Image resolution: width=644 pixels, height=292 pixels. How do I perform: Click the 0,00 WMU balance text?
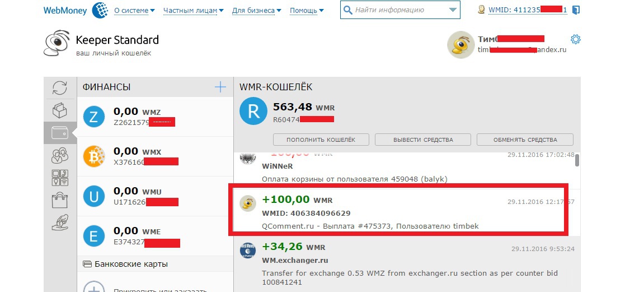pyautogui.click(x=137, y=192)
